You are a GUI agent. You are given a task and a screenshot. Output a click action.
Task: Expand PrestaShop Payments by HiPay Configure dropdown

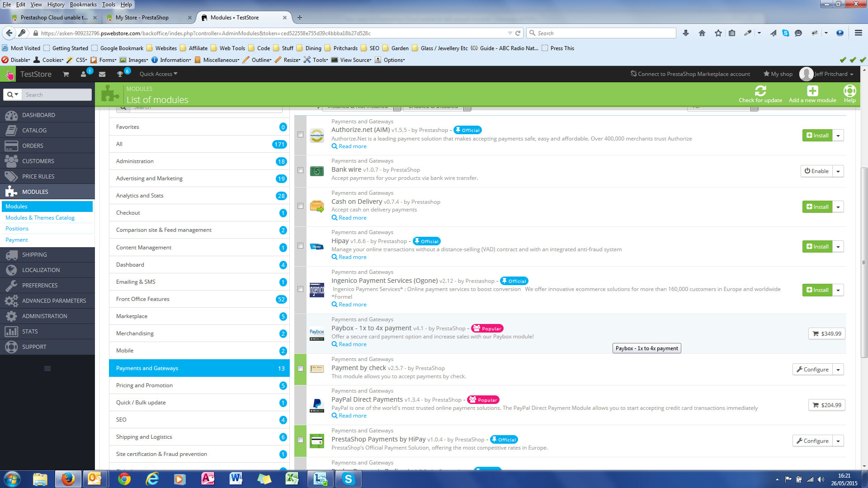click(838, 441)
